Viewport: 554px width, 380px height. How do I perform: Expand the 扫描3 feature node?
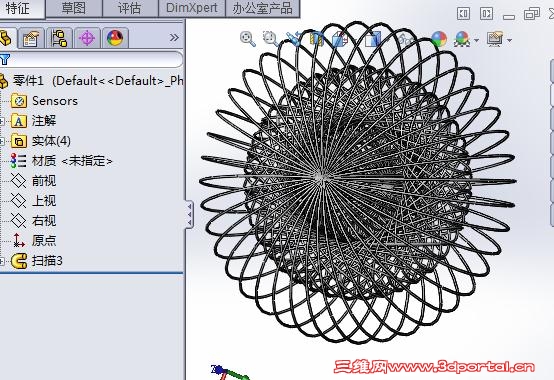(x=2, y=261)
